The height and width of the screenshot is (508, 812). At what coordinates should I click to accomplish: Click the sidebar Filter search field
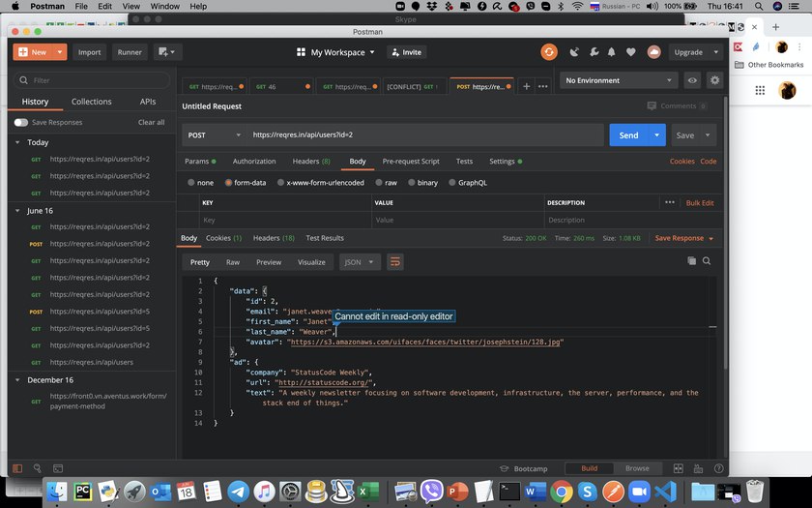click(x=92, y=80)
